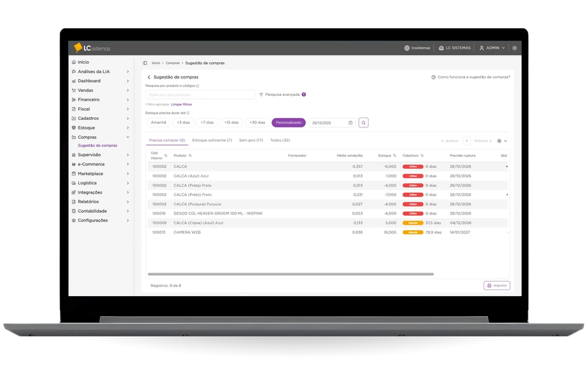Select the +15 dias period chip
Viewport: 588px width, 381px height.
click(231, 122)
